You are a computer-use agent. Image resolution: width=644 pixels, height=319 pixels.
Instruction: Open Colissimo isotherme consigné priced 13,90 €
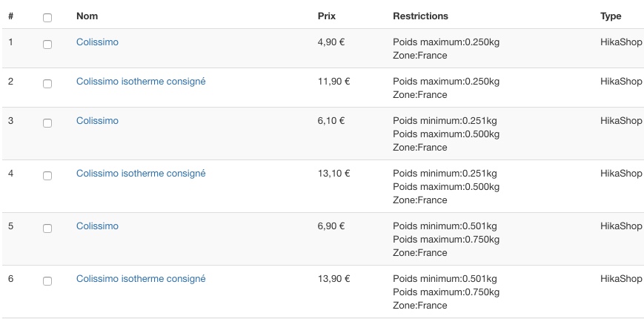tap(141, 279)
